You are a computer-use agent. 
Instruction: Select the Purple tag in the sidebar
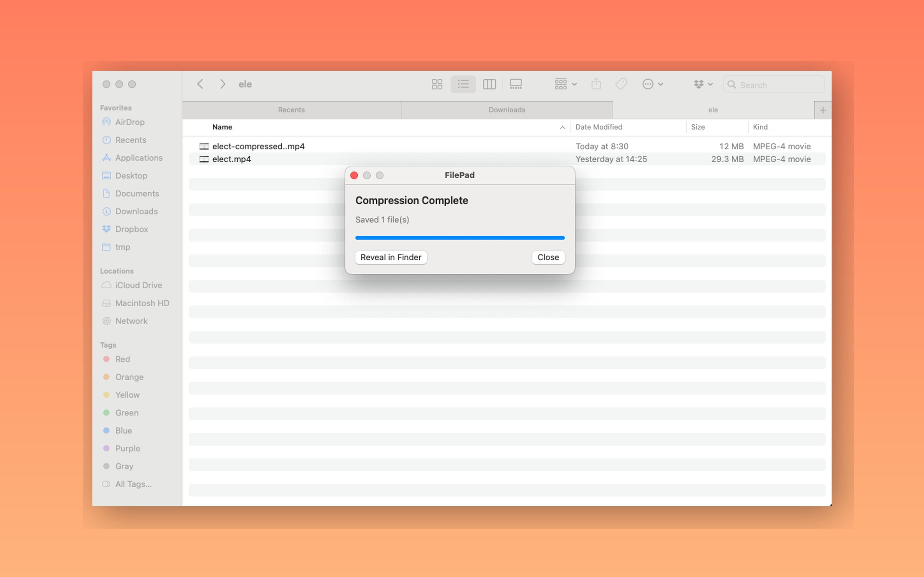[127, 448]
